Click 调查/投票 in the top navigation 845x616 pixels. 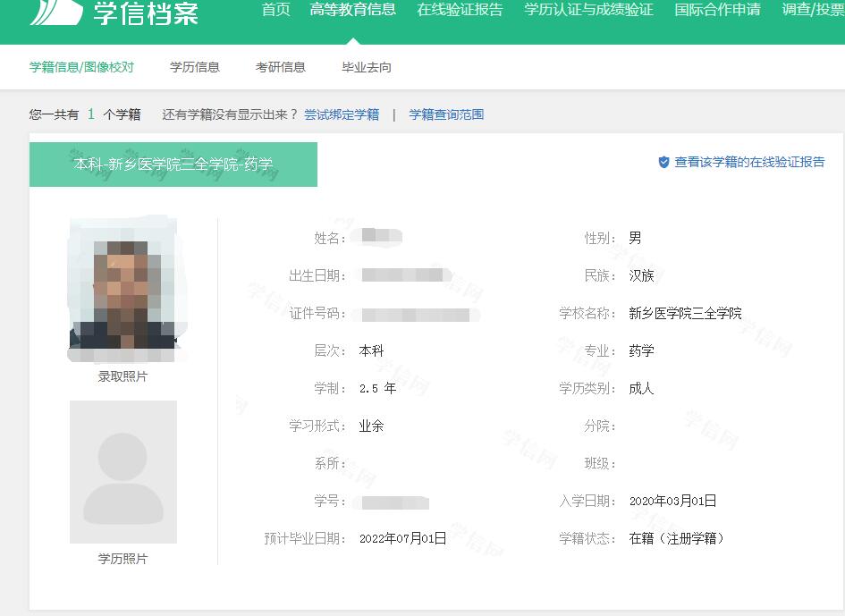(x=813, y=11)
